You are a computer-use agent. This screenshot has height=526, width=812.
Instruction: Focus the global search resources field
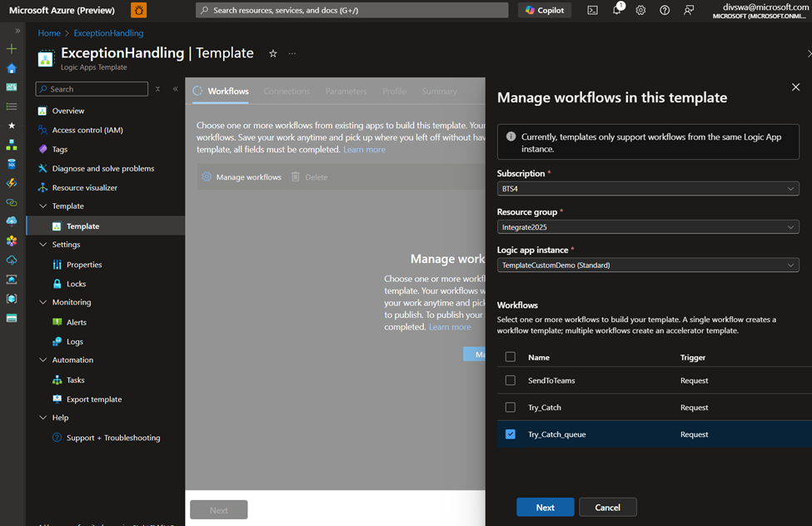352,10
